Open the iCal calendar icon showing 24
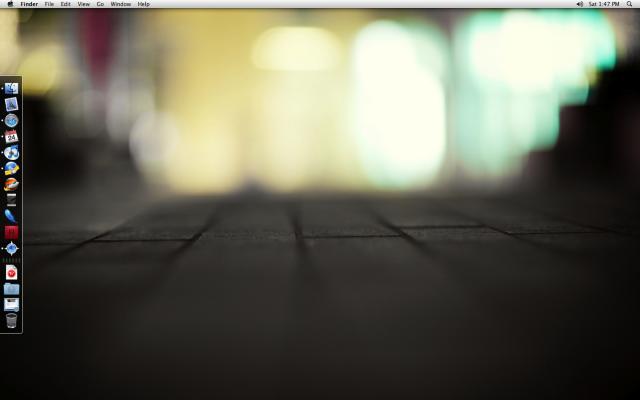The height and width of the screenshot is (400, 640). 11,136
